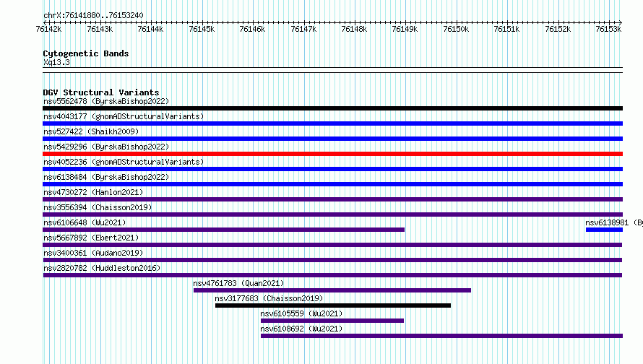Click the 76146k ruler mark
Viewport: 643px width, 364px height.
pos(253,29)
